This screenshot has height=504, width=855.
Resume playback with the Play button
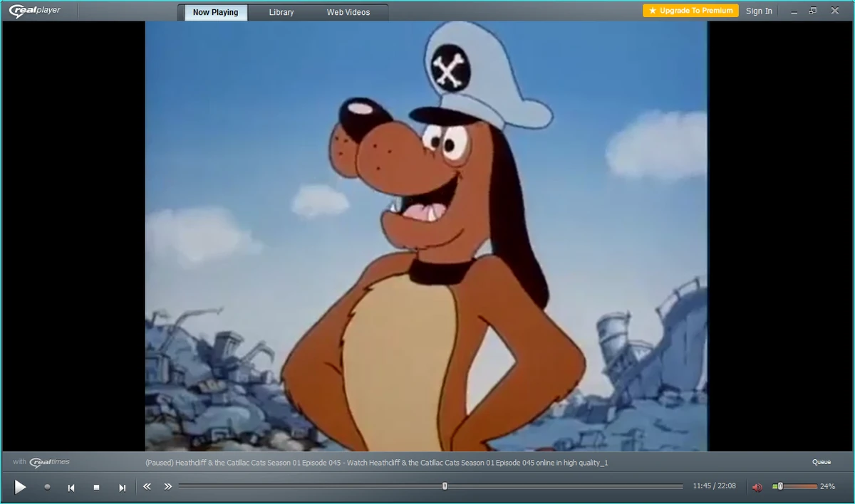(x=20, y=487)
